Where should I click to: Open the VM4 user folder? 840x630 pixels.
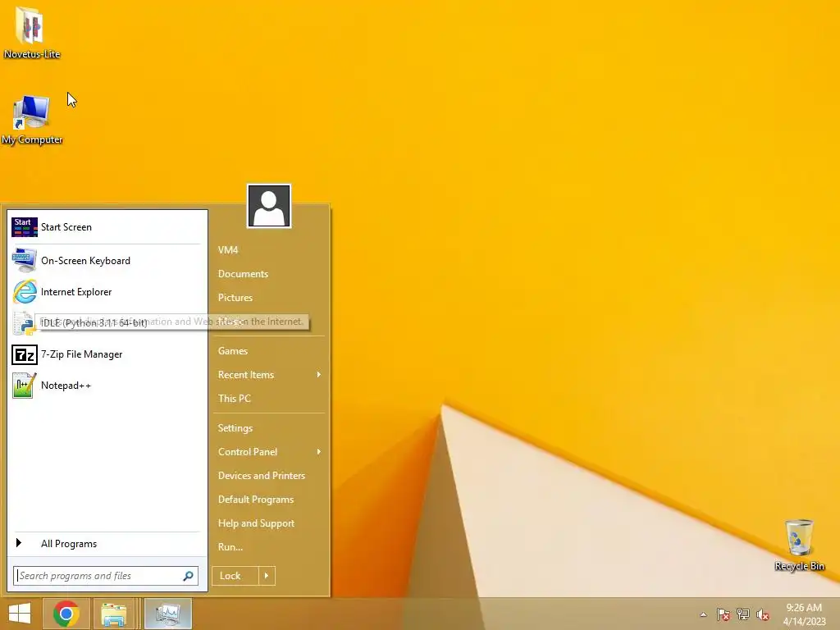pyautogui.click(x=228, y=249)
